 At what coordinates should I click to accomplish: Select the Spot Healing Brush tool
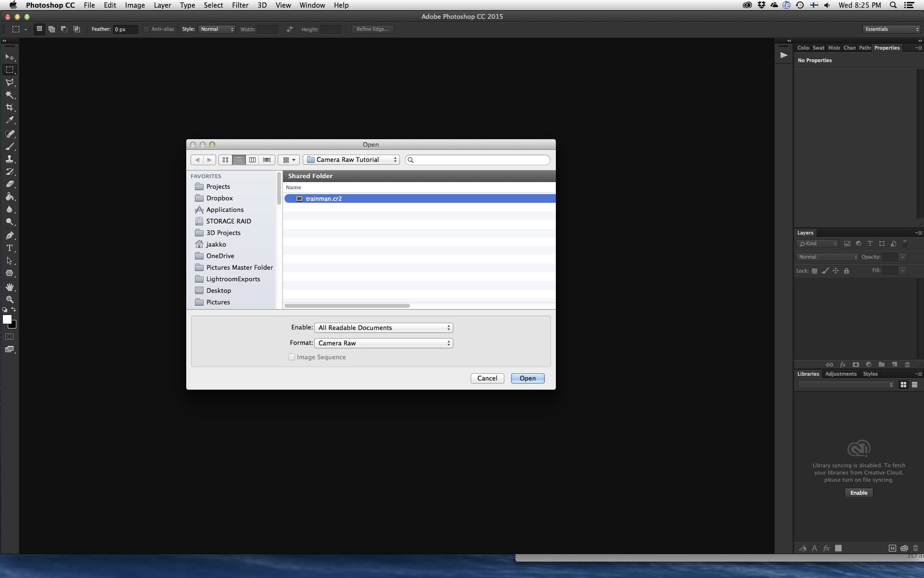click(x=10, y=134)
